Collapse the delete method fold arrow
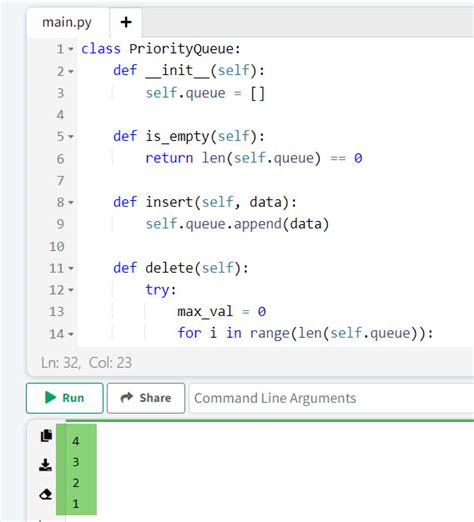This screenshot has height=522, width=474. [71, 268]
